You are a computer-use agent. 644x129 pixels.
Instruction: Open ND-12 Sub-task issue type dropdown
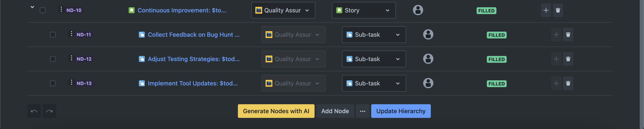pos(374,59)
